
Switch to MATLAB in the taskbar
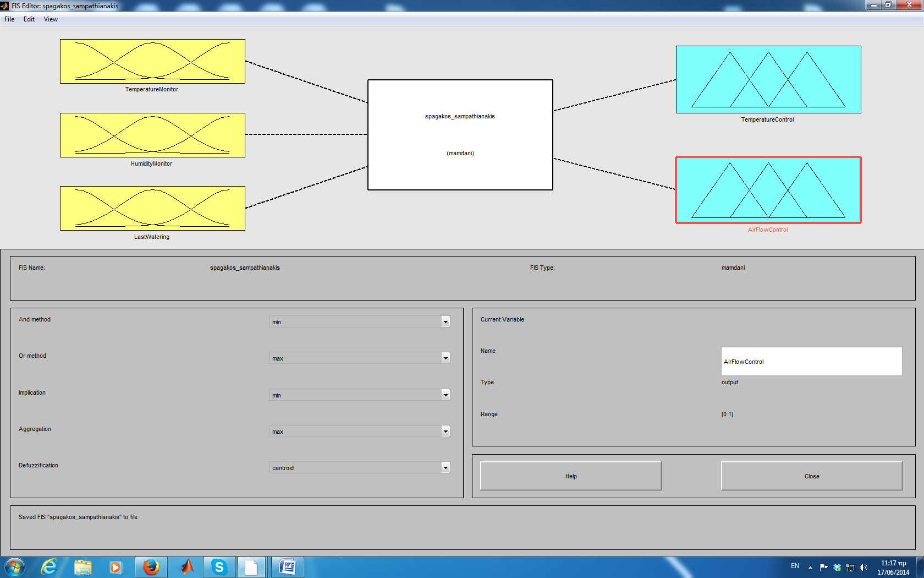click(187, 567)
